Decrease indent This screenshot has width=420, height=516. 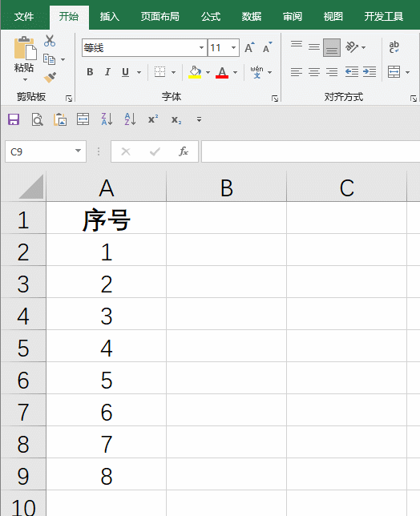(x=352, y=72)
